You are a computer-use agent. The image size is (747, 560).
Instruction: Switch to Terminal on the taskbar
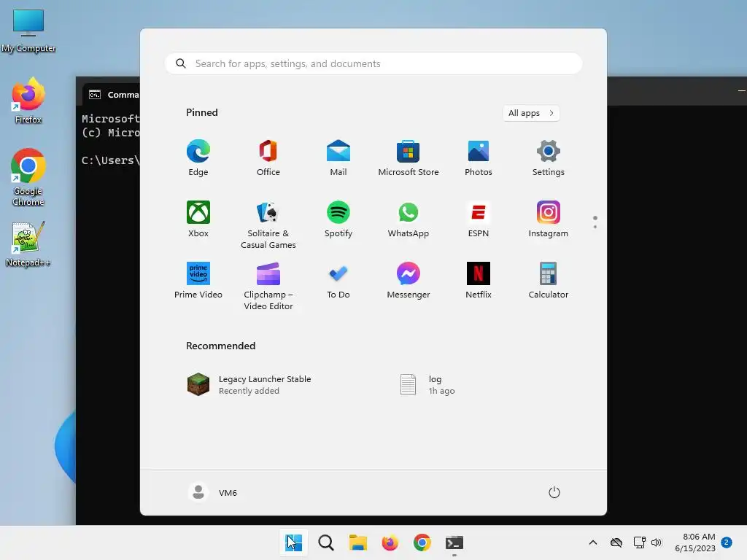click(454, 542)
